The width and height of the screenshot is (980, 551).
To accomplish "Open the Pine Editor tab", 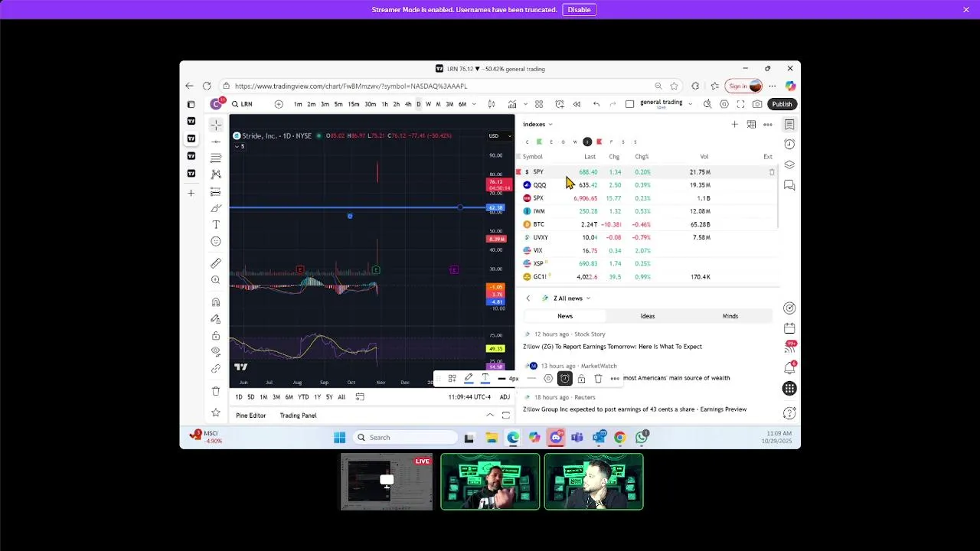I will pyautogui.click(x=251, y=416).
